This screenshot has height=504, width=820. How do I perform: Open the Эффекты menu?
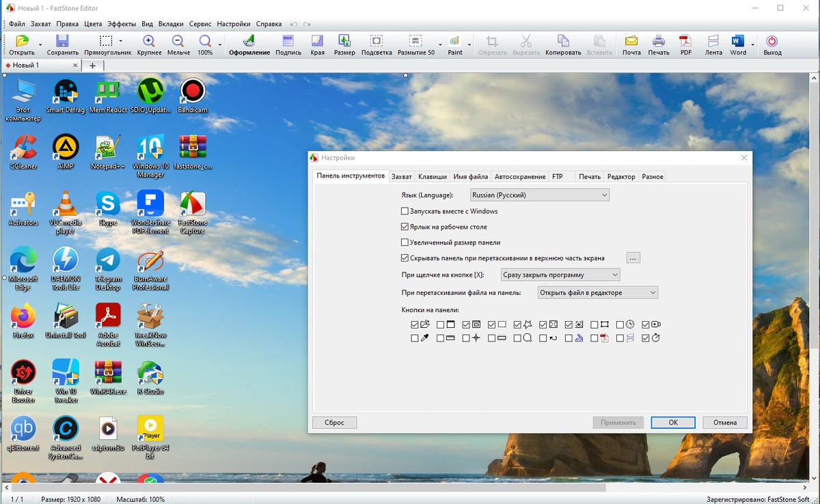coord(122,24)
